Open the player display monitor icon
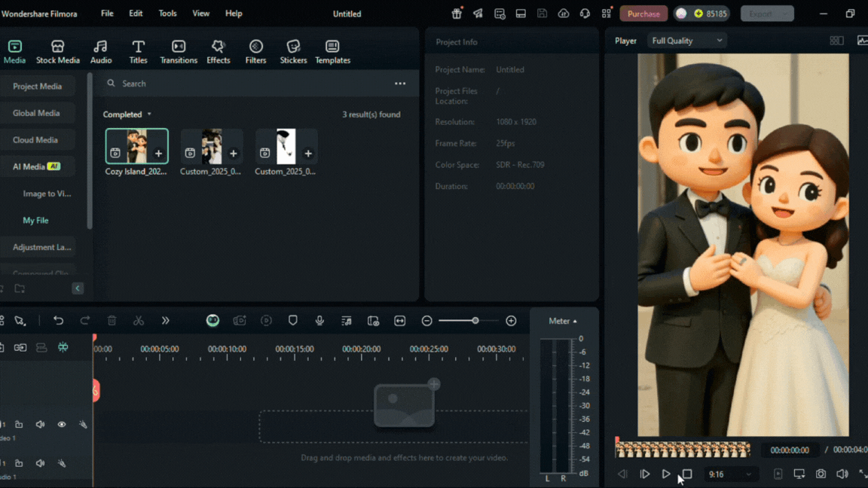This screenshot has height=488, width=868. tap(799, 474)
